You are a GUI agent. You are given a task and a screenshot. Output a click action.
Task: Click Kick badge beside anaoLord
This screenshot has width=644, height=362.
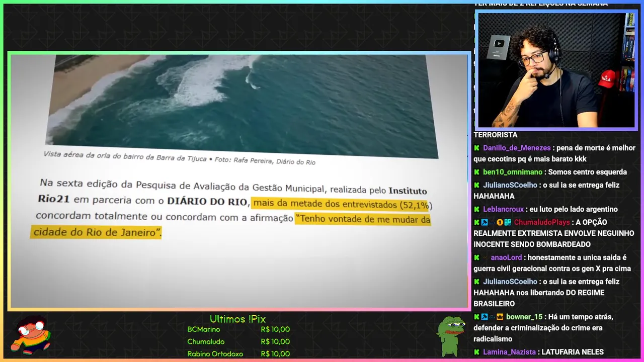476,257
